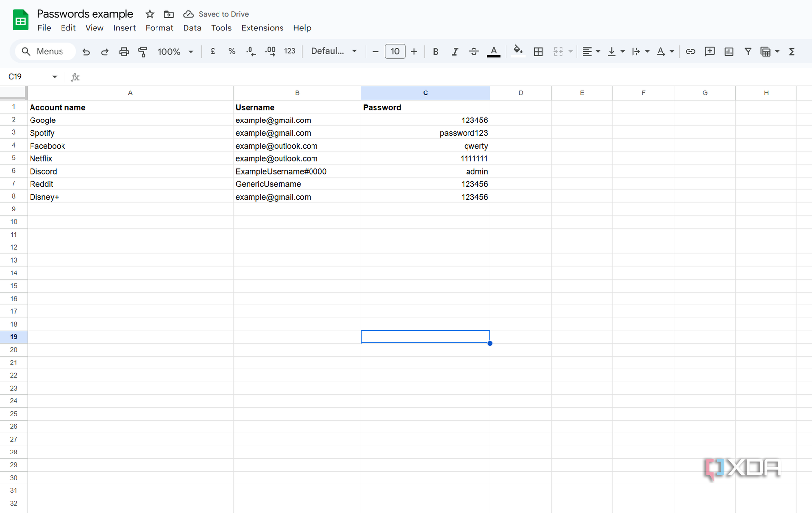The image size is (812, 513).
Task: Open more number formats (123)
Action: coord(290,51)
